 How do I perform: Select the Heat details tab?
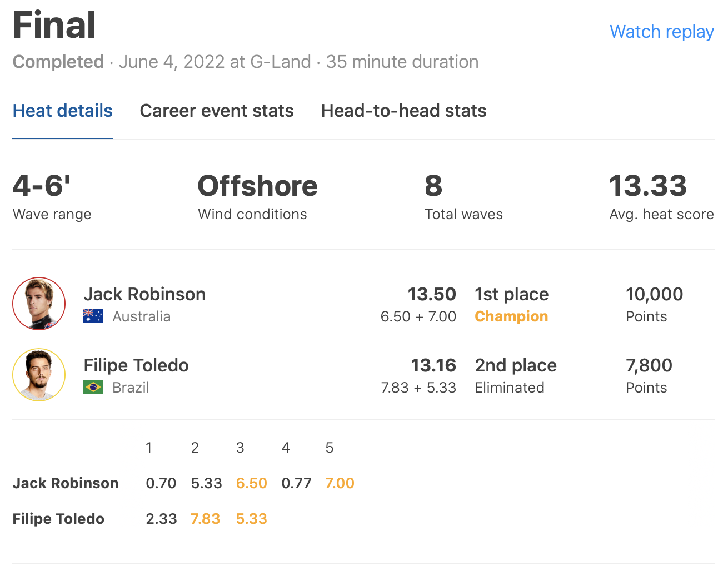coord(62,111)
